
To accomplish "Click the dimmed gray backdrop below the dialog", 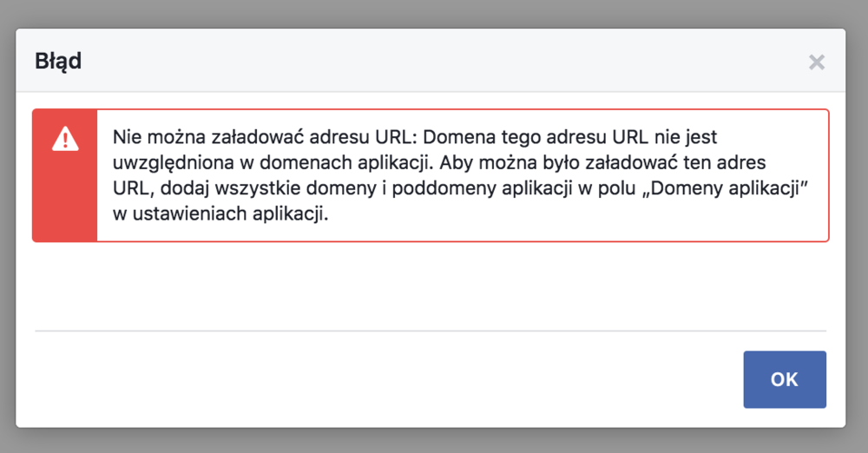I will coord(434,442).
